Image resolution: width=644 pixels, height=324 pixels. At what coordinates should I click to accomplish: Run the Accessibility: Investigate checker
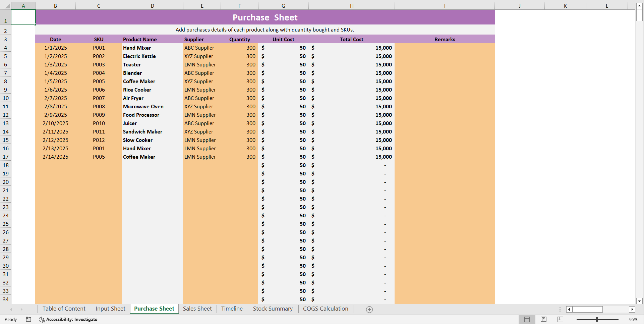(68, 319)
